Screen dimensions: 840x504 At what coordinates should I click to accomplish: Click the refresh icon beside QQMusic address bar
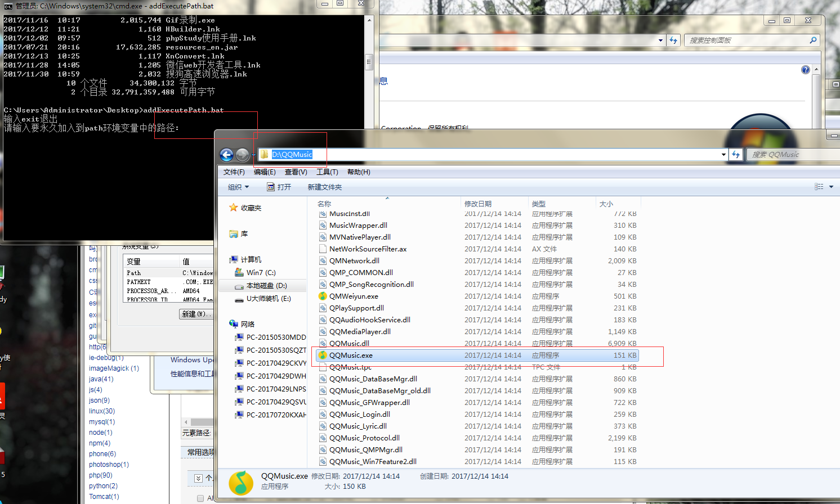tap(736, 155)
